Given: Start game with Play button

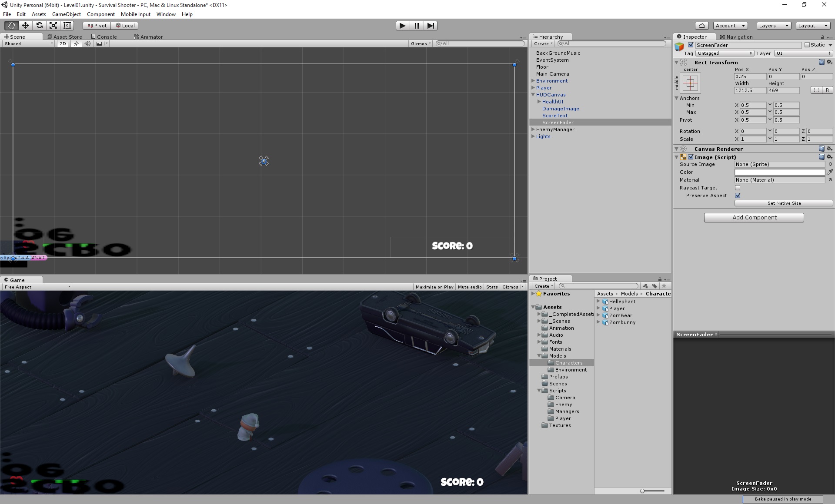Looking at the screenshot, I should (x=403, y=26).
